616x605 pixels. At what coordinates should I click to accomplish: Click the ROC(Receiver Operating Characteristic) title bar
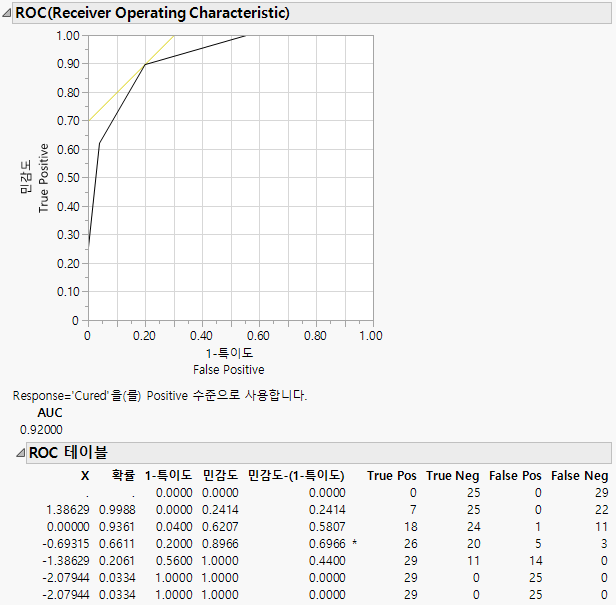(312, 13)
